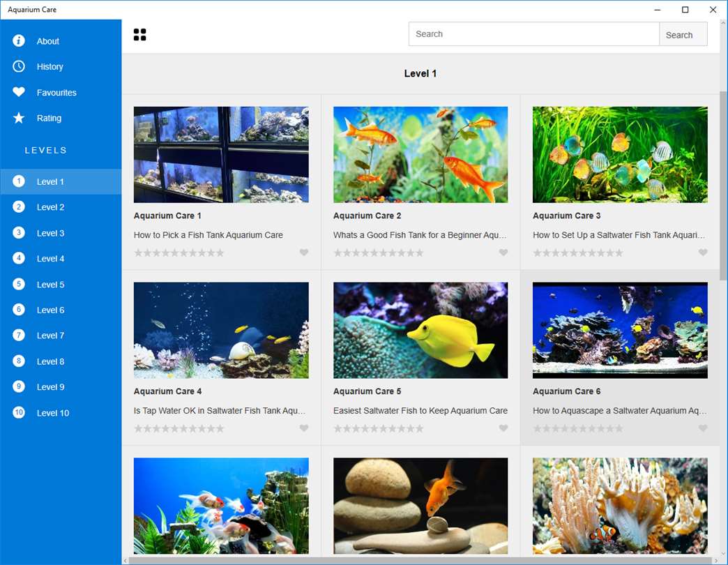
Task: Click 'Easiest Saltwater Fish to Keep Aquarium Care'
Action: pyautogui.click(x=420, y=410)
